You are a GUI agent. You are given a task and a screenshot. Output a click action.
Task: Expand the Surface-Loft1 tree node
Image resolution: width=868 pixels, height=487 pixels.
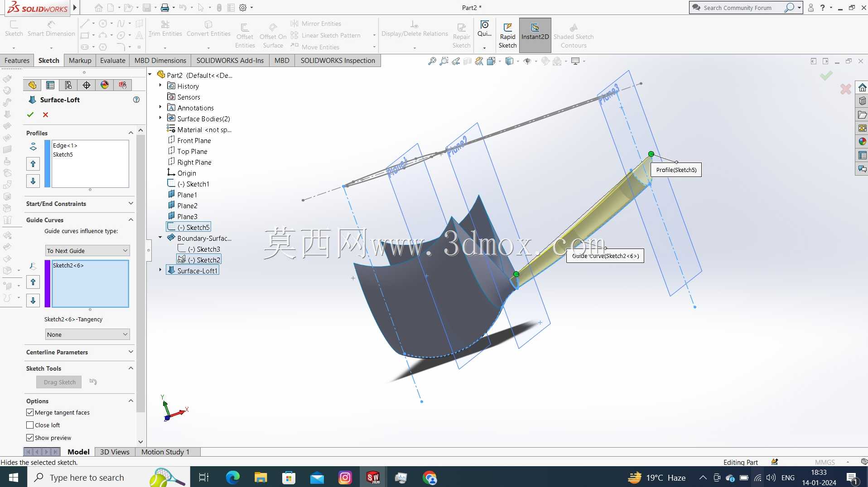[x=160, y=270]
